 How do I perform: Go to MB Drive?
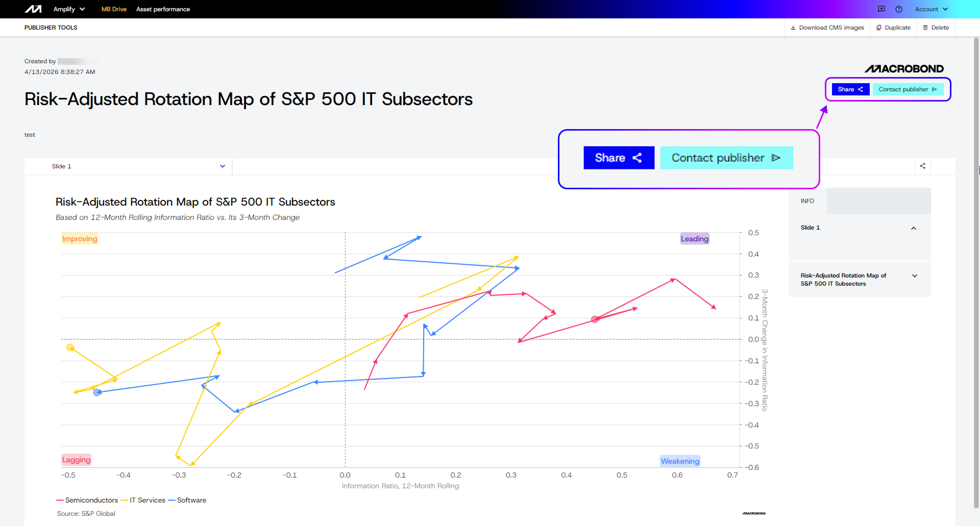point(114,9)
